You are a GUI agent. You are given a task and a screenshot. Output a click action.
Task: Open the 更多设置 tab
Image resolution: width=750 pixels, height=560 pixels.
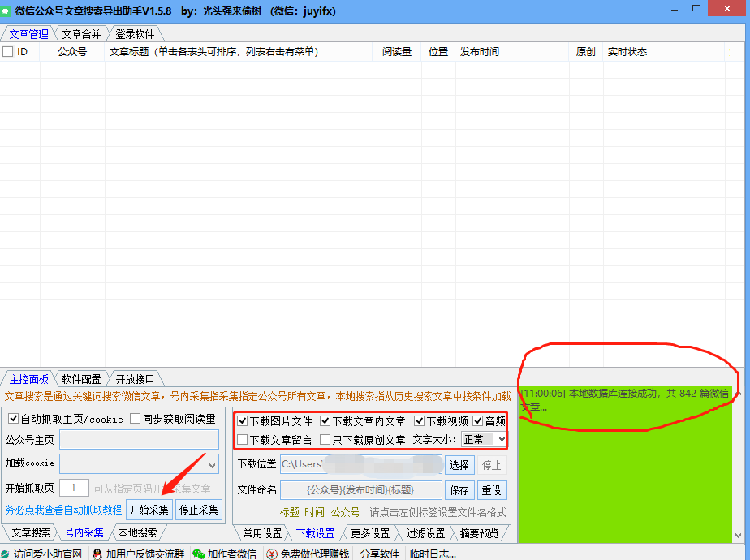(x=370, y=533)
